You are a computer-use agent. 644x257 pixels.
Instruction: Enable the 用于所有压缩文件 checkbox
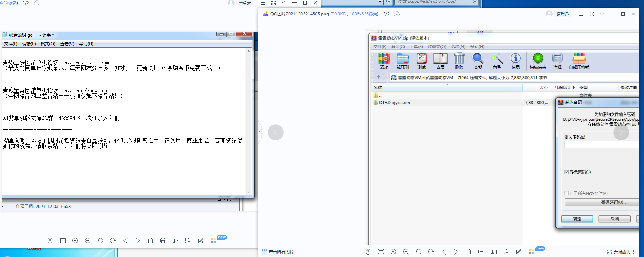(567, 193)
